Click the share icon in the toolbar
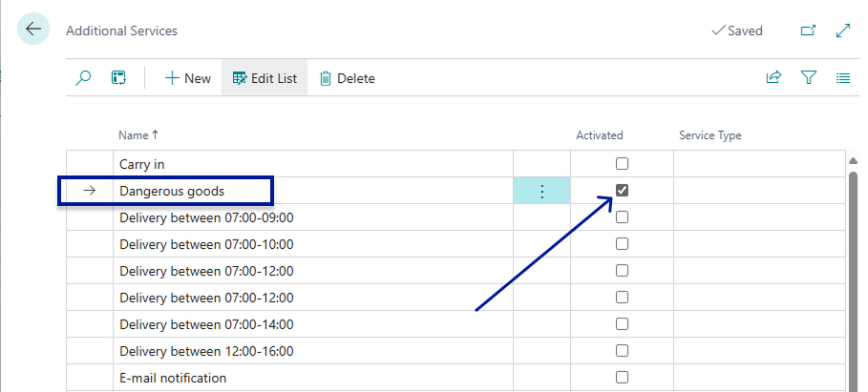 click(x=773, y=78)
